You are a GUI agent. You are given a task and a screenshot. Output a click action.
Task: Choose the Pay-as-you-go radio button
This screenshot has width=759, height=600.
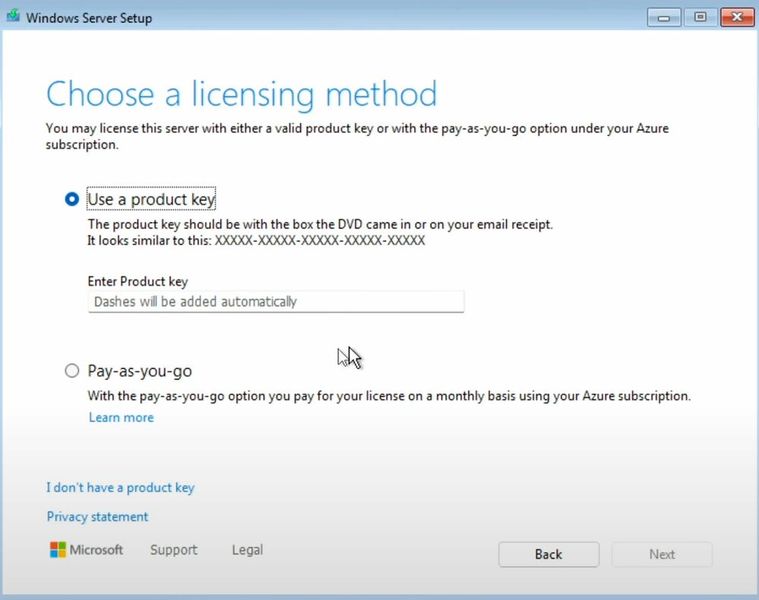(x=72, y=371)
